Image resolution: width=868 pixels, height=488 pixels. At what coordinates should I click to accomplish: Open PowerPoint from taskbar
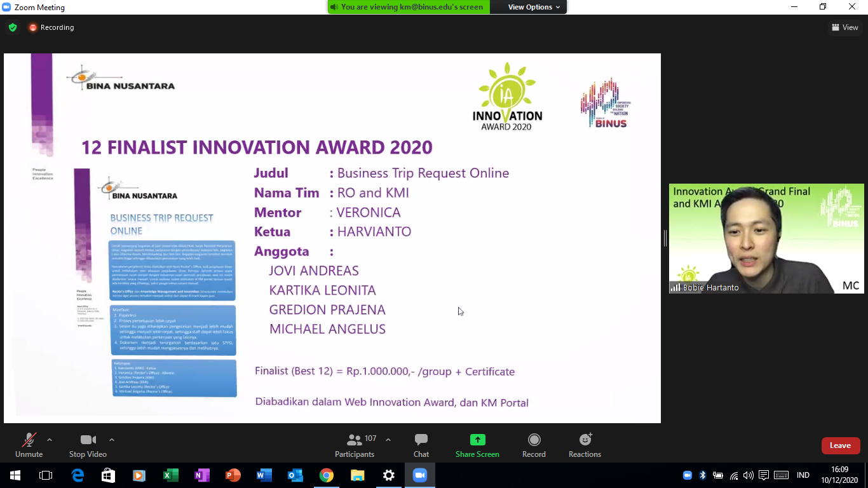tap(233, 475)
